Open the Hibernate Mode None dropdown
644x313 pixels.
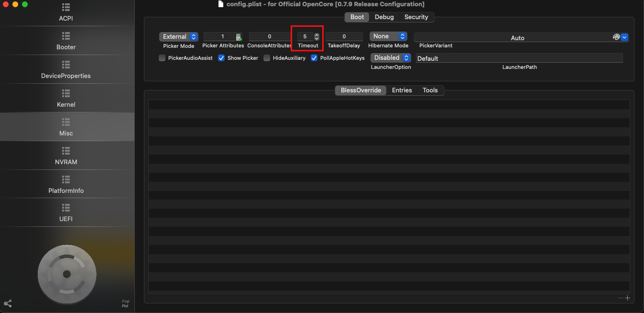(388, 36)
